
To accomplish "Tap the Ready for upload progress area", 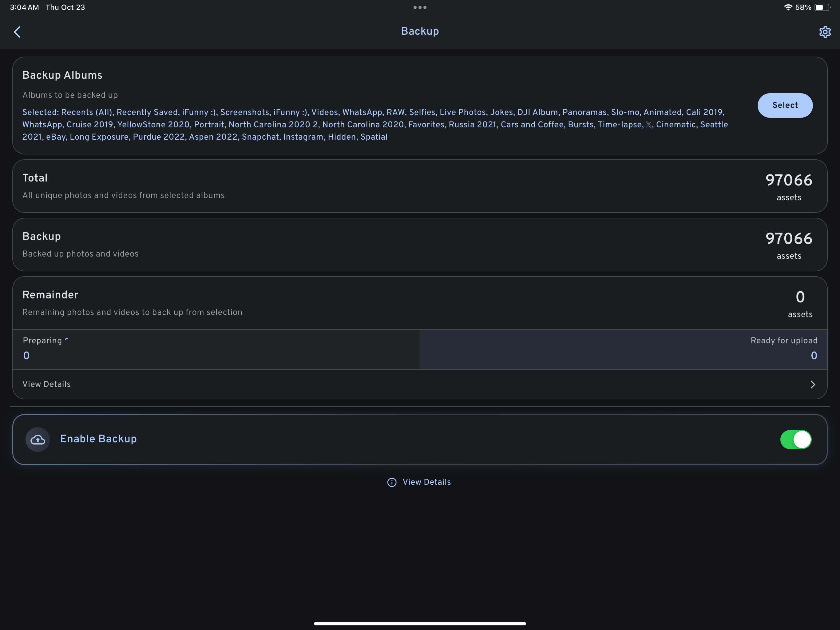I will tap(623, 349).
